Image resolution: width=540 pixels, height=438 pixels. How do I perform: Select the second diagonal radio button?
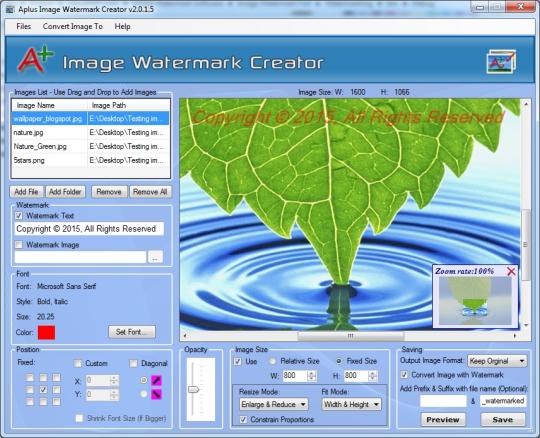pos(144,394)
